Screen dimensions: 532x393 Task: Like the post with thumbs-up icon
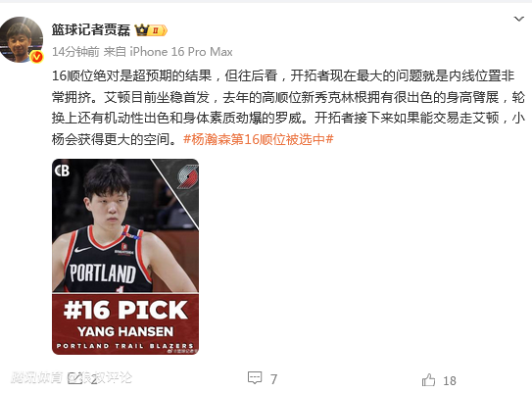point(428,379)
